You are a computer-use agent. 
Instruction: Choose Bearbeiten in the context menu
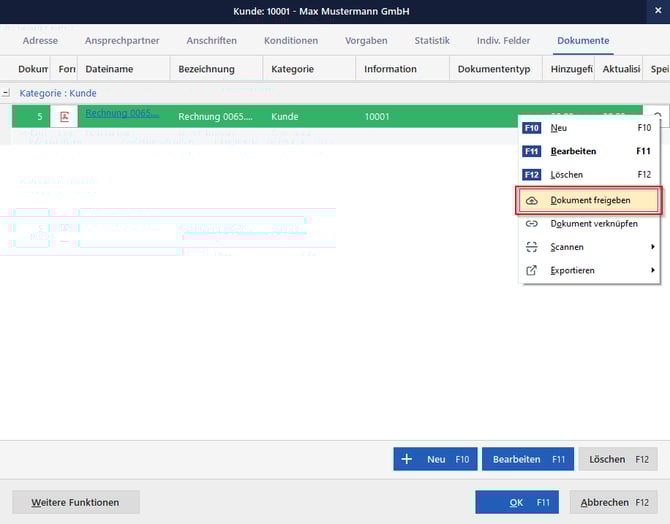point(573,151)
